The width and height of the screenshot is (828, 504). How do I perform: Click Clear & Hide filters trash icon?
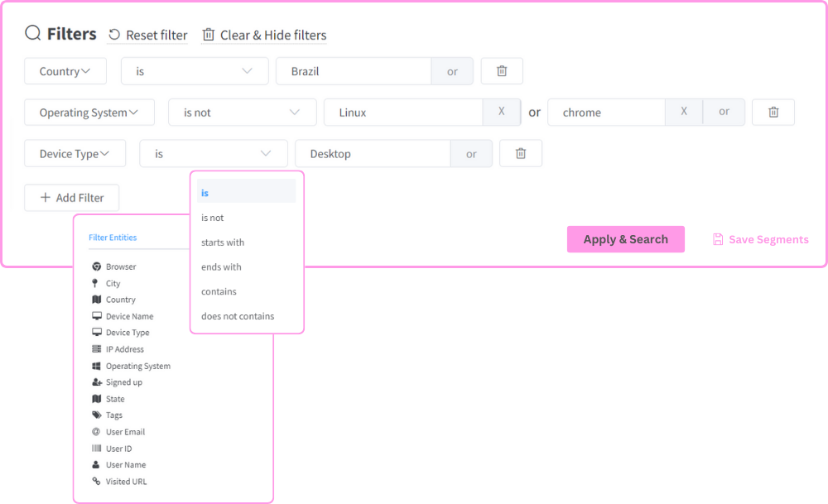pyautogui.click(x=209, y=35)
